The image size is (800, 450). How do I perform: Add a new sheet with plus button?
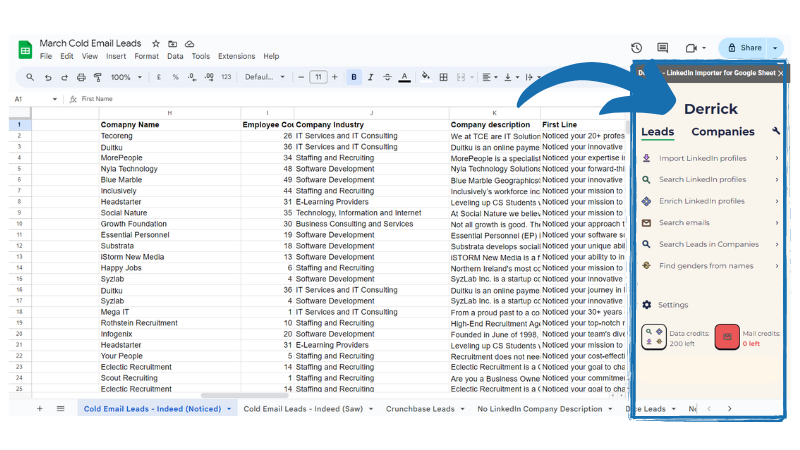(40, 409)
